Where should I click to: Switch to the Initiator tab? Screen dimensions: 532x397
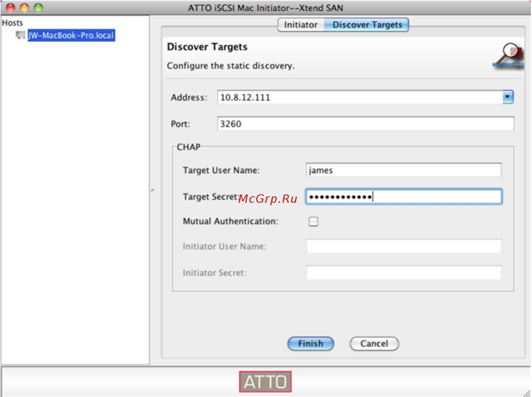301,25
